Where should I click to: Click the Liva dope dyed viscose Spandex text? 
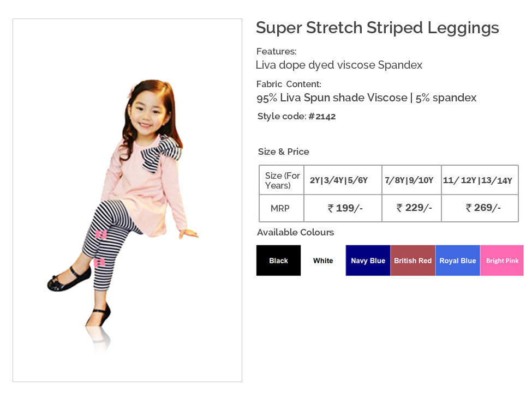coord(339,65)
